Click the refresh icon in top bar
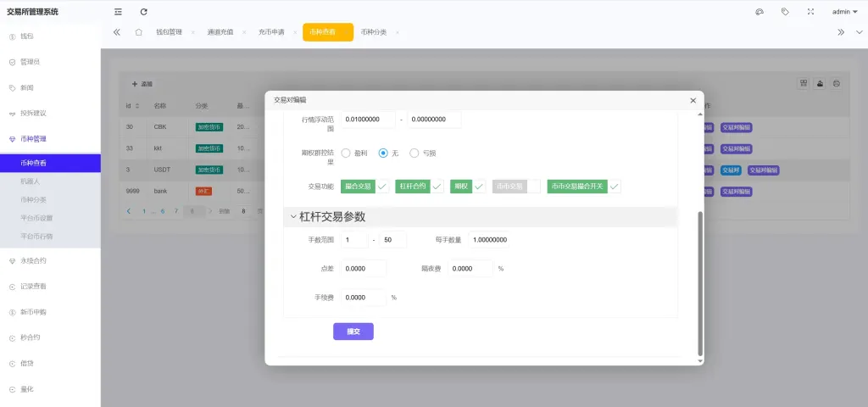The height and width of the screenshot is (407, 868). (144, 12)
